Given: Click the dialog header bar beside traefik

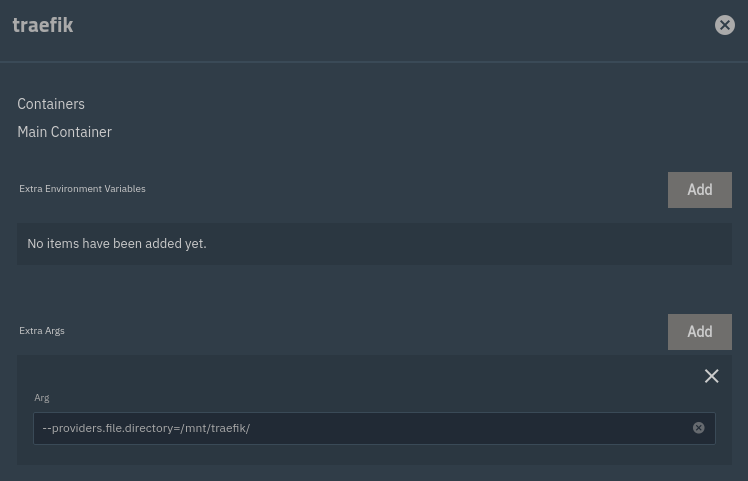Looking at the screenshot, I should (380, 26).
